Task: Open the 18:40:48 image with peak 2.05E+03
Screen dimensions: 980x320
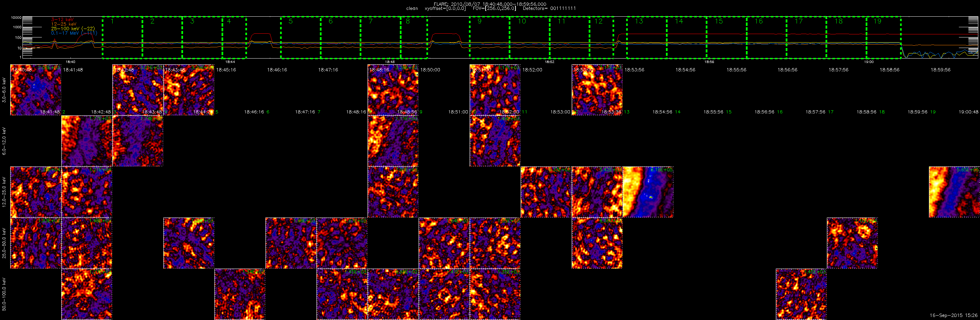Action: 36,90
